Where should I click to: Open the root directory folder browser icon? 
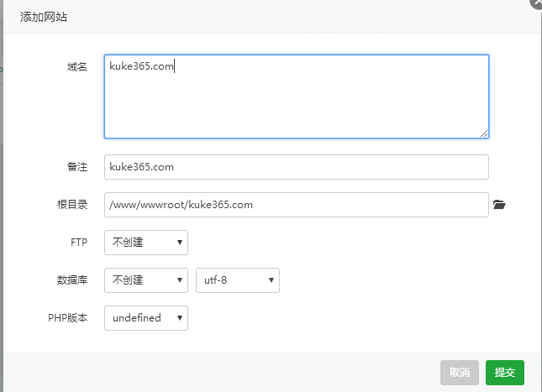click(499, 204)
